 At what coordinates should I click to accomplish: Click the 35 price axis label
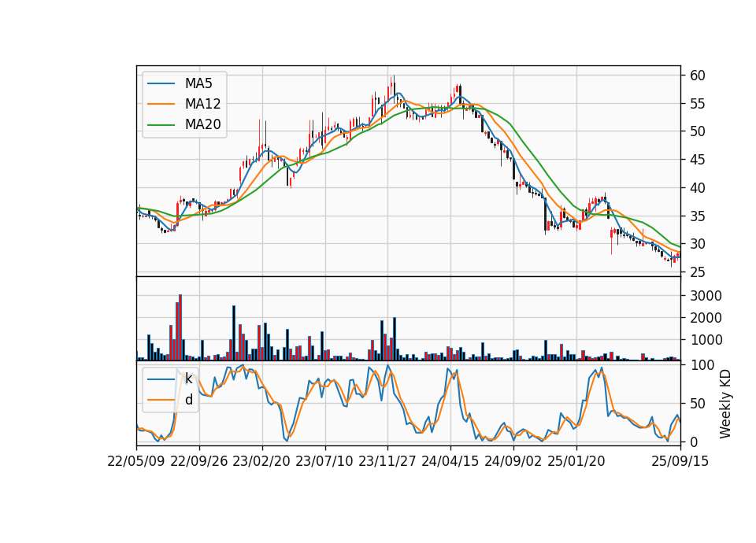697,216
